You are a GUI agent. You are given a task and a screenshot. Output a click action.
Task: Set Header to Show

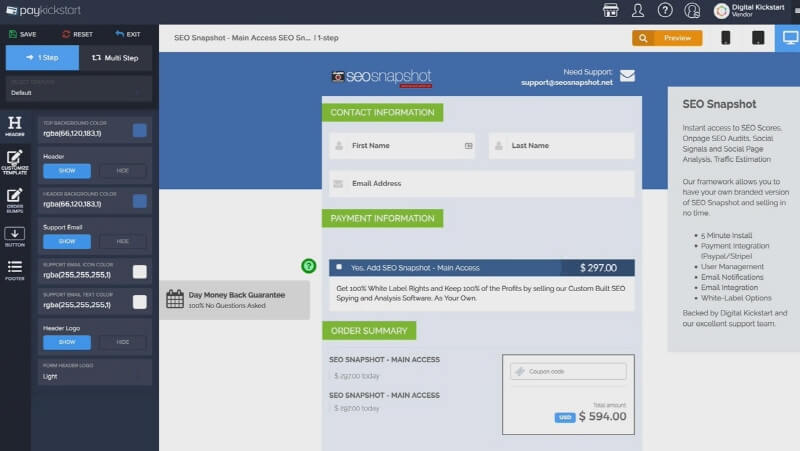pyautogui.click(x=67, y=170)
